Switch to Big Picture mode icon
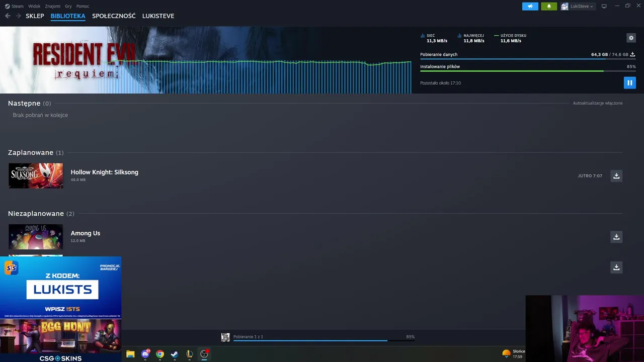The height and width of the screenshot is (362, 644). pyautogui.click(x=604, y=6)
